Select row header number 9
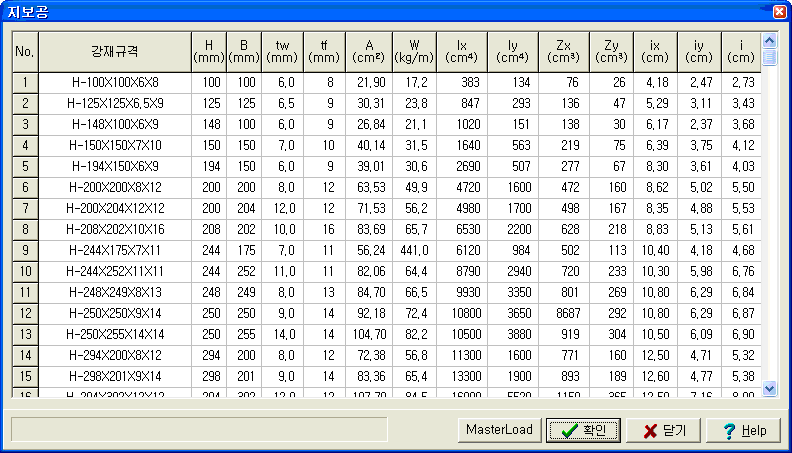Image resolution: width=792 pixels, height=453 pixels. pos(25,250)
